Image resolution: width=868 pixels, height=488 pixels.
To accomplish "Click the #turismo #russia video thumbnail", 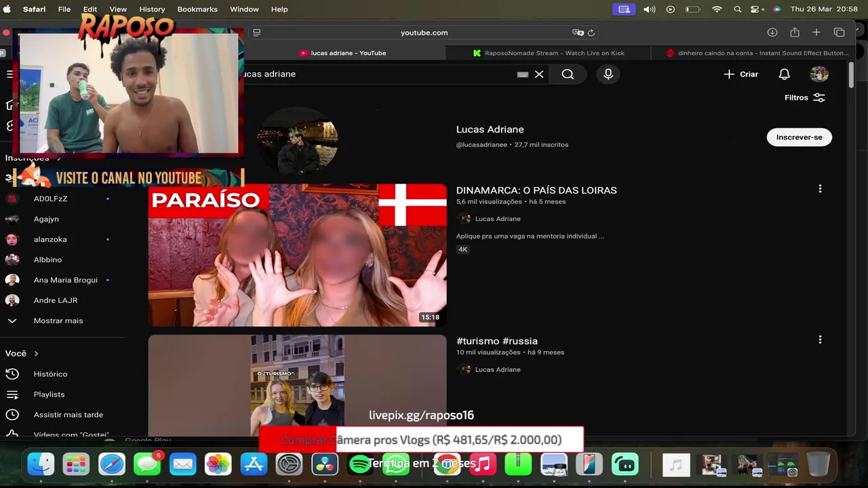I will coord(297,385).
